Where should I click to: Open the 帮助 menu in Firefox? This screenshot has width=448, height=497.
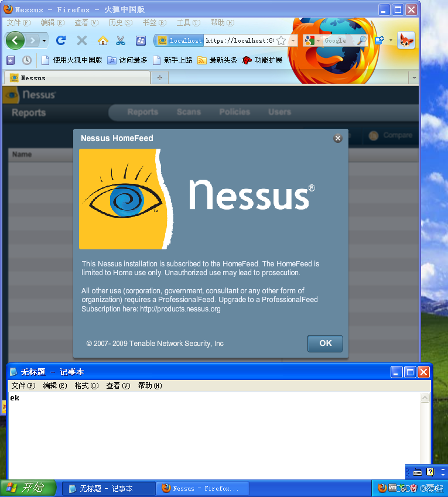click(x=223, y=23)
